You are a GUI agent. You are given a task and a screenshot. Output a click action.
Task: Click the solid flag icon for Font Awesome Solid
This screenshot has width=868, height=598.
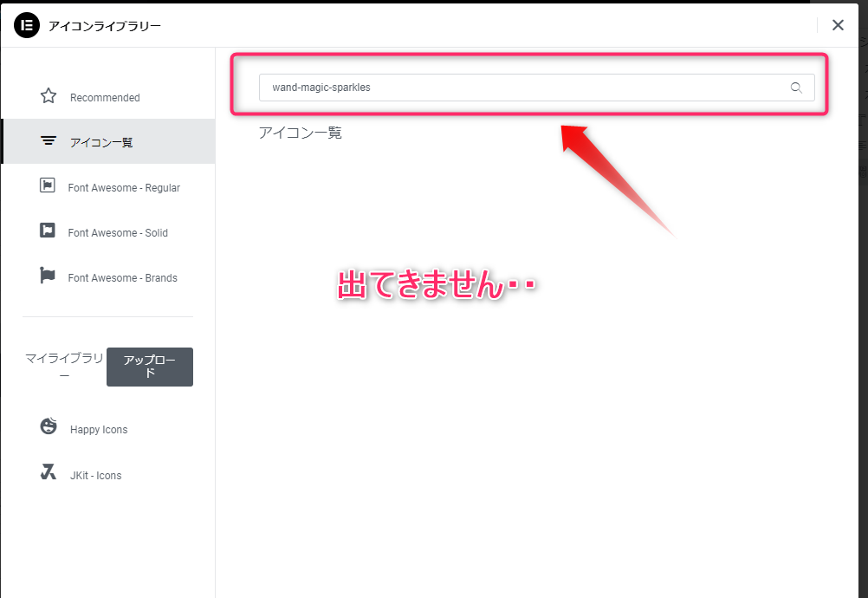click(x=48, y=231)
